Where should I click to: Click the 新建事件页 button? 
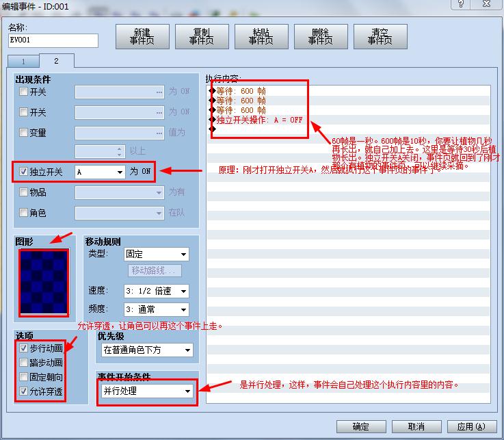tap(142, 36)
